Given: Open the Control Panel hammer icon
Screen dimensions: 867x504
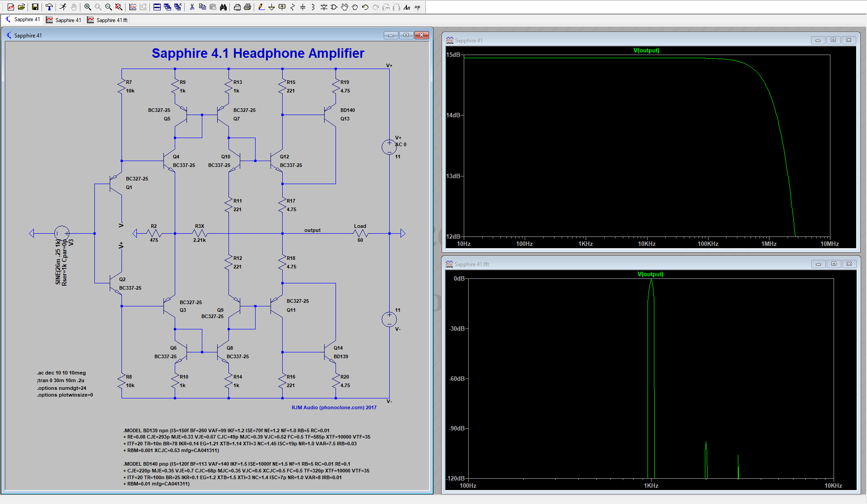Looking at the screenshot, I should point(49,7).
